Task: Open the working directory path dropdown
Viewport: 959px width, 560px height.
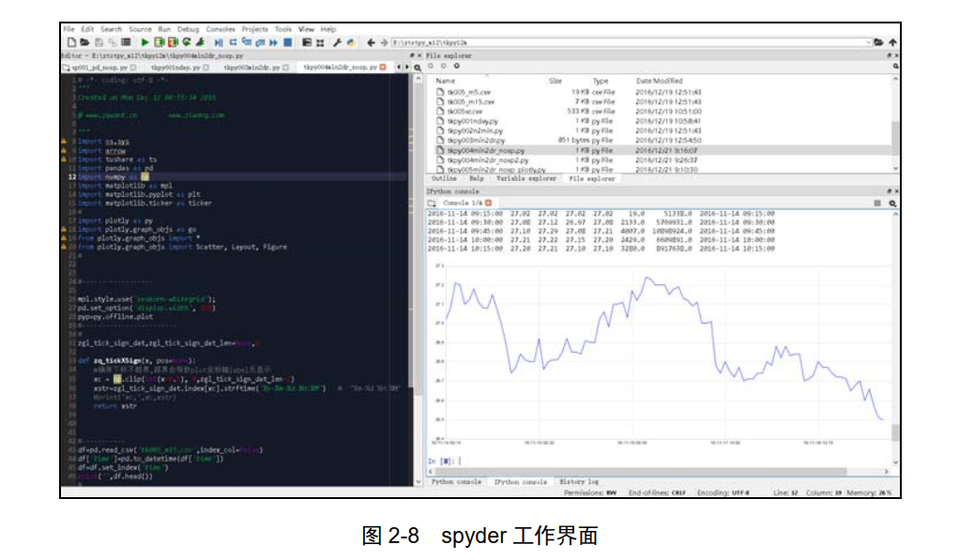Action: (868, 42)
